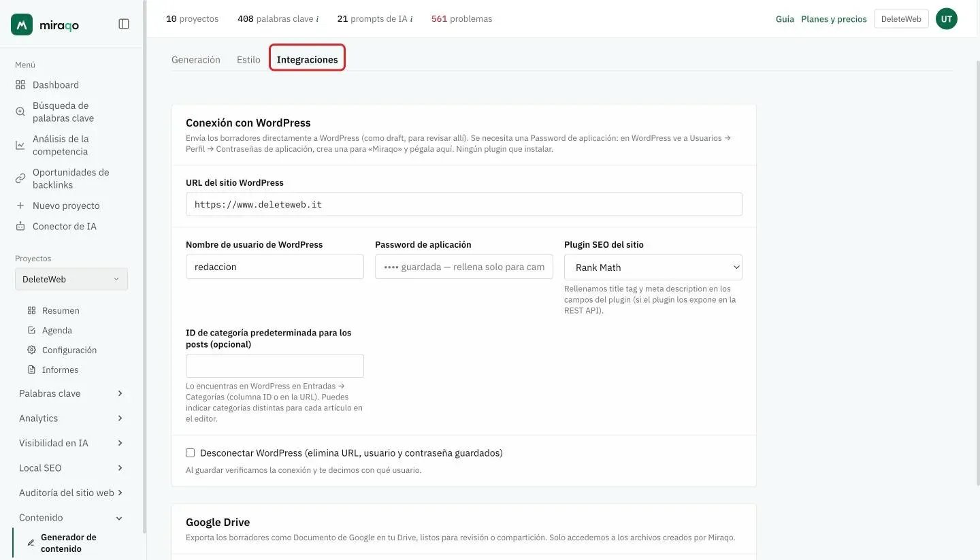Click info icon next to prompts de IA
This screenshot has width=980, height=560.
point(411,19)
